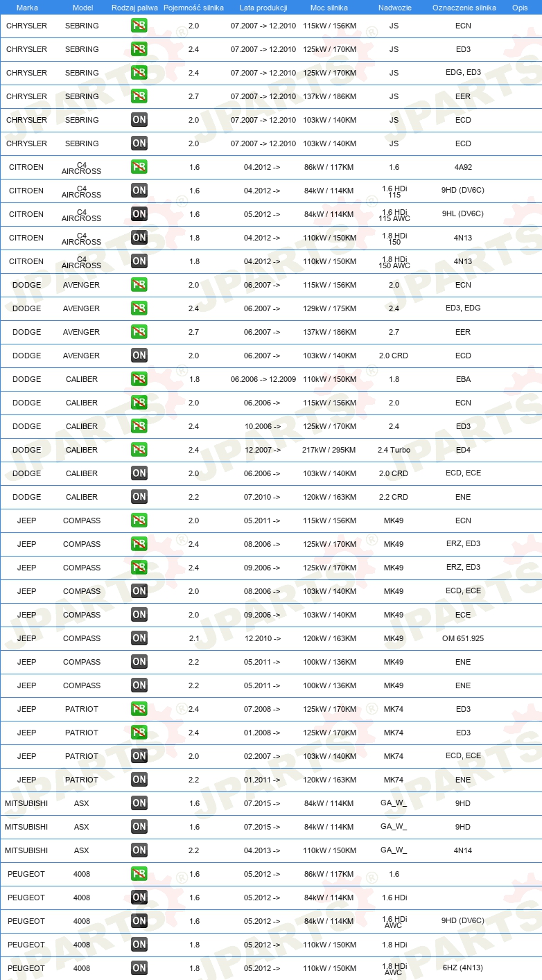
Task: Select MITSUBISHI in the 4N14 row
Action: click(x=26, y=850)
